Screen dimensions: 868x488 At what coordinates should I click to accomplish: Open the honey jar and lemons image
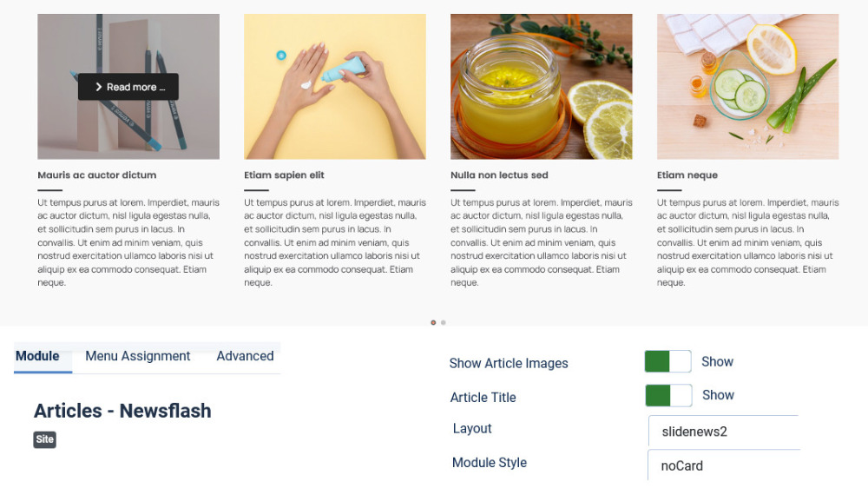[542, 87]
